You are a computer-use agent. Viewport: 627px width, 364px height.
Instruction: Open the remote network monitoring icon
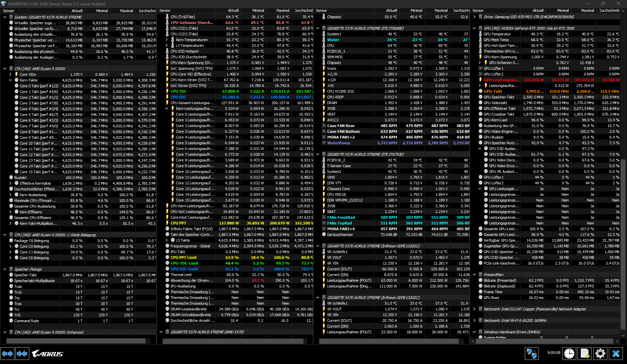pyautogui.click(x=532, y=354)
